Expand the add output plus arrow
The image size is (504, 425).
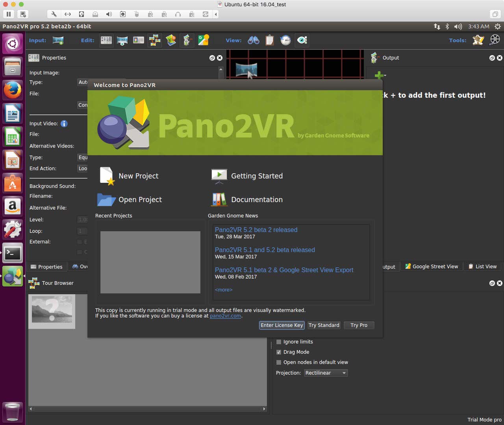click(385, 75)
